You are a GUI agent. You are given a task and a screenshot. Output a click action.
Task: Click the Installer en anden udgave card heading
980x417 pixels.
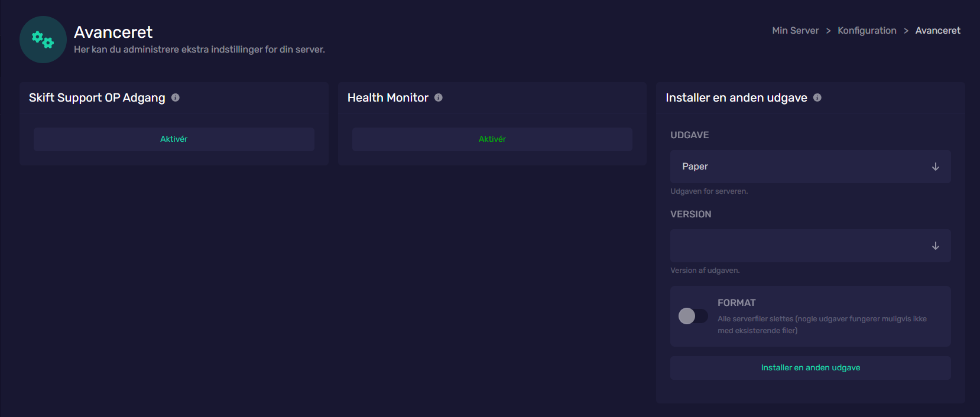point(736,97)
